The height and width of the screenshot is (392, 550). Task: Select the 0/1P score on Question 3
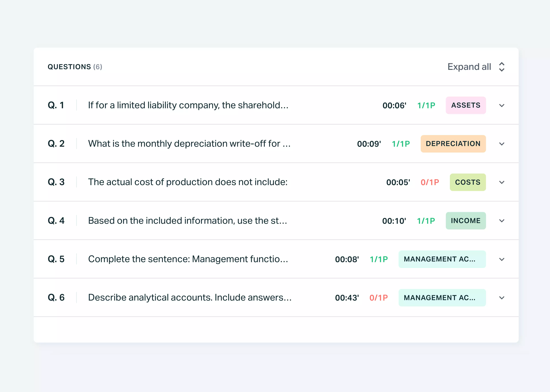coord(430,182)
